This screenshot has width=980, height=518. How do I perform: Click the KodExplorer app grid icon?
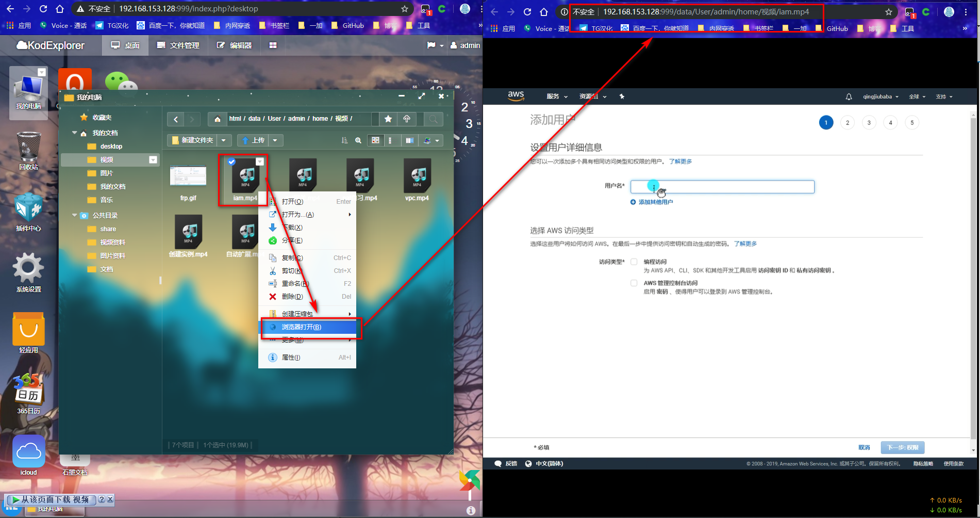273,45
